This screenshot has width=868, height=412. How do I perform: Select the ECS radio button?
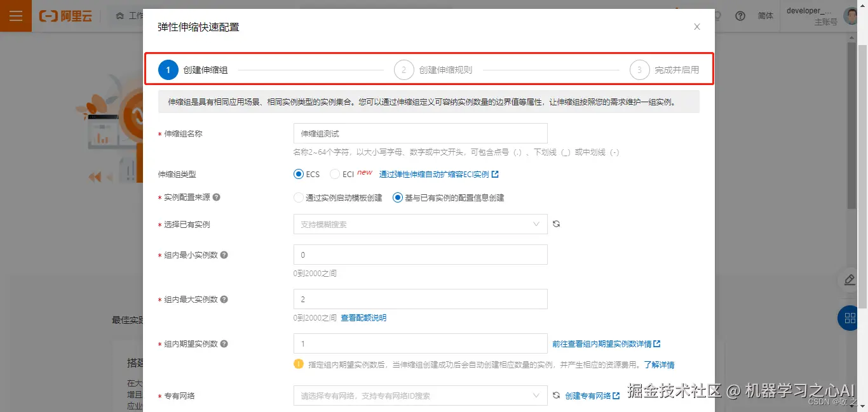299,174
